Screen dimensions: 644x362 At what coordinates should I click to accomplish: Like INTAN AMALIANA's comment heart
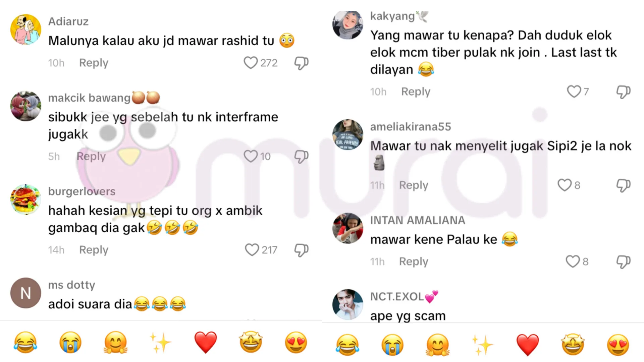point(573,261)
